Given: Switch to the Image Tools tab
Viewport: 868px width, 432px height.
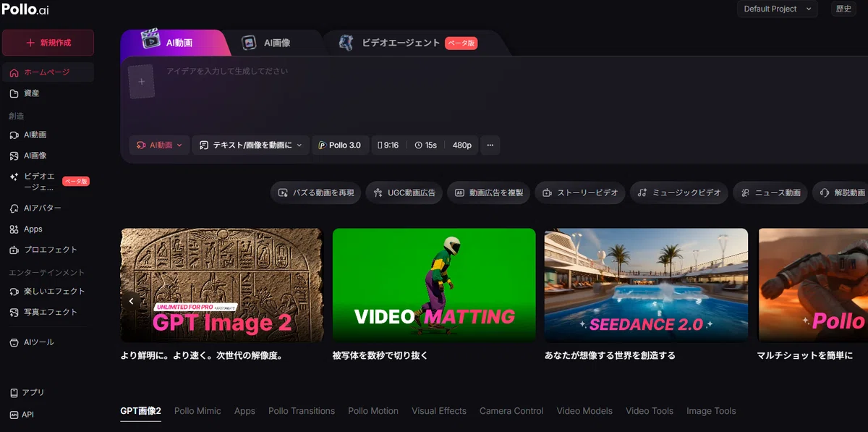Looking at the screenshot, I should pyautogui.click(x=711, y=411).
